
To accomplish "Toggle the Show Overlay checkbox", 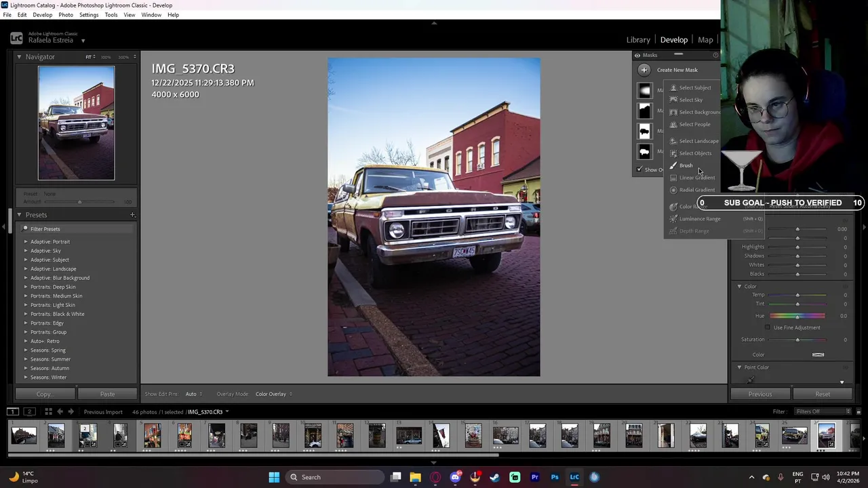I will [x=639, y=169].
